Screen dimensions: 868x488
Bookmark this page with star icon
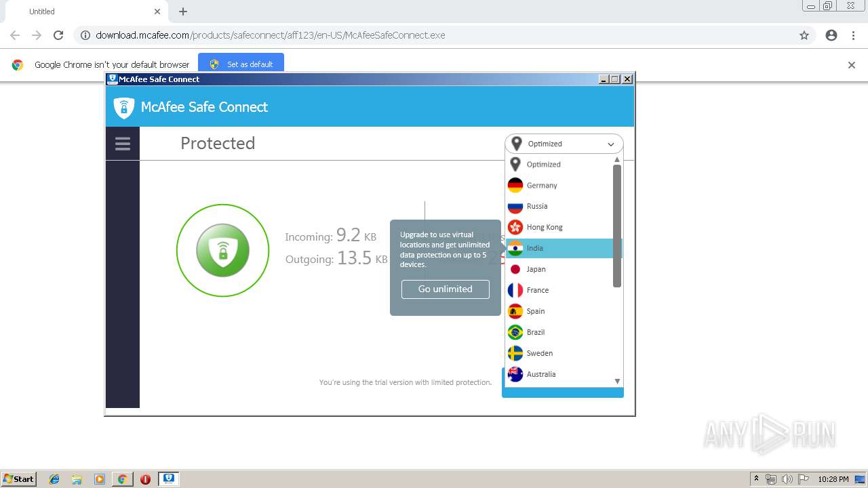pyautogui.click(x=804, y=35)
